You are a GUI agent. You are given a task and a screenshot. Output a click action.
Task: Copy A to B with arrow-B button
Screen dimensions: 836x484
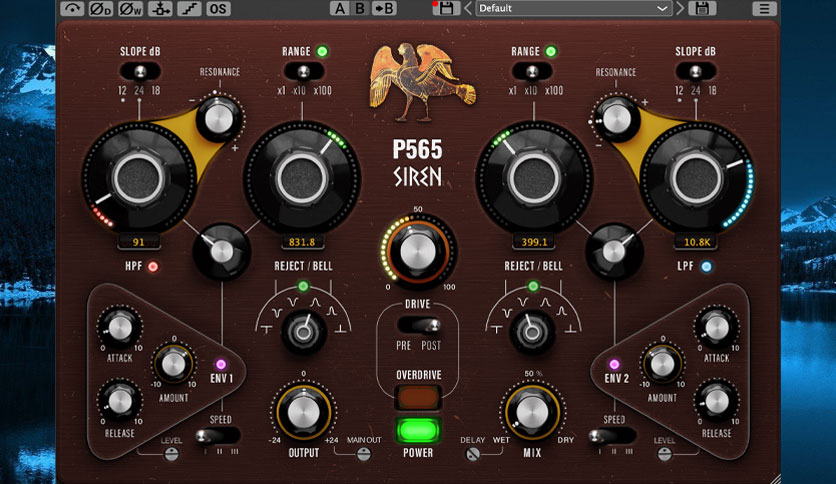pos(384,9)
